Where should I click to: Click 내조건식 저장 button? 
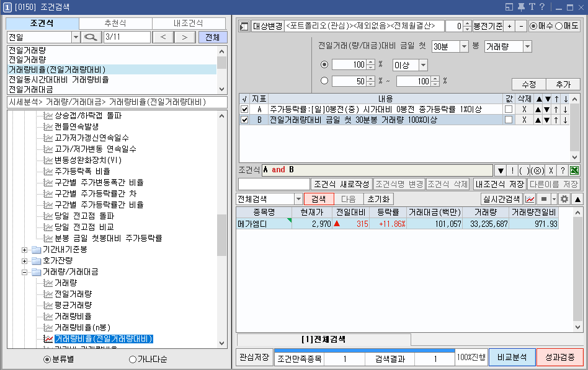point(500,184)
